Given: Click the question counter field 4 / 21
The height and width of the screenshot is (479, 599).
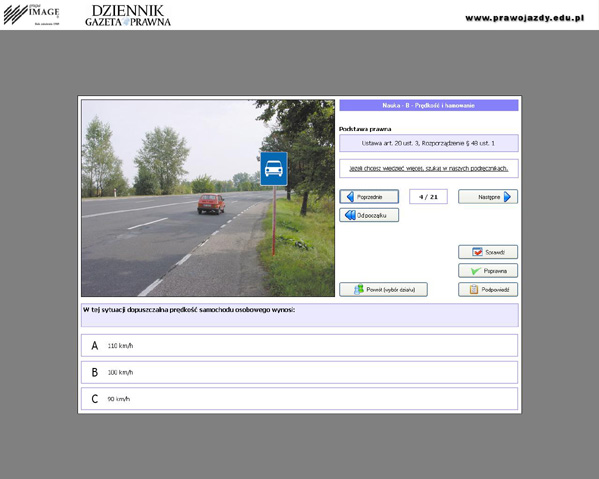Looking at the screenshot, I should click(x=428, y=197).
